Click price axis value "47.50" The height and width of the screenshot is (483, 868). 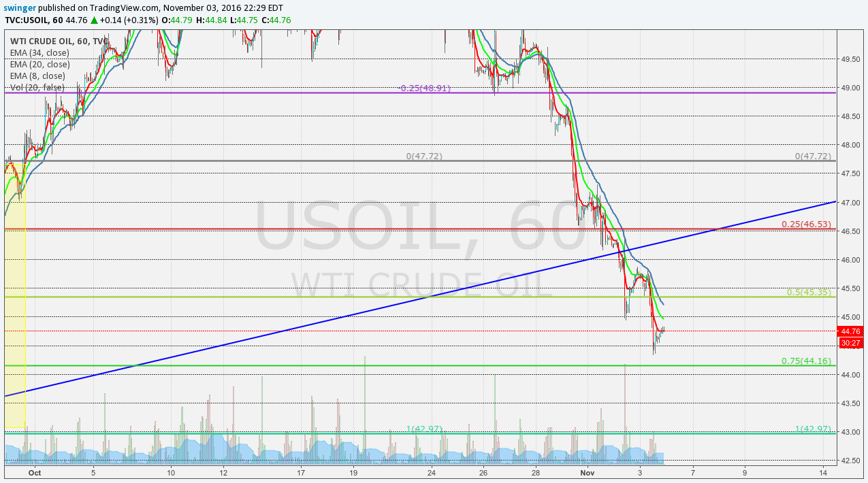click(x=850, y=173)
